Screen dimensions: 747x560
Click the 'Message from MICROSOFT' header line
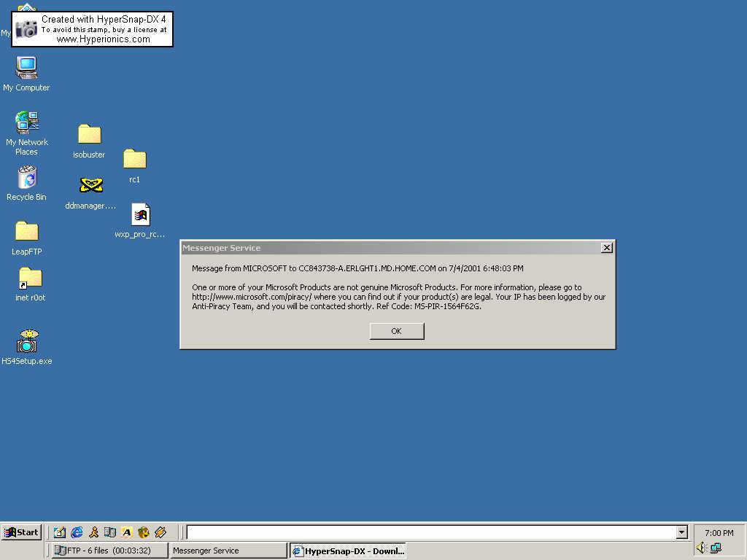[x=357, y=268]
